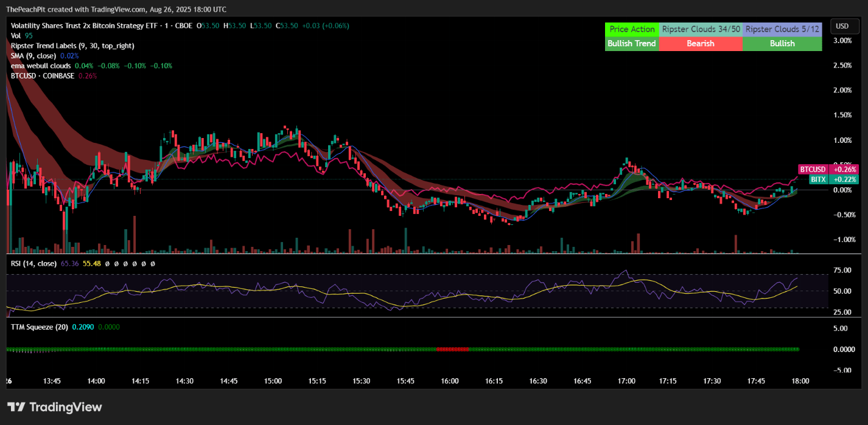Click the Bullish Trend status label

coord(631,43)
